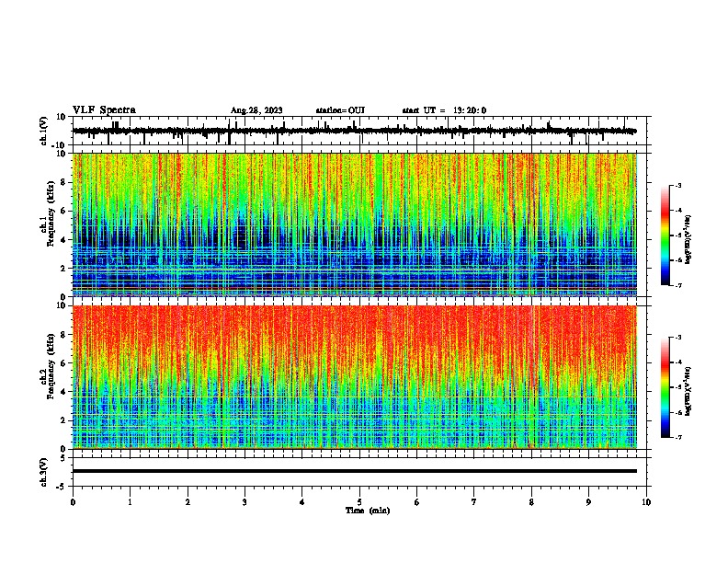Select the "Time (min)" x-axis label
728x563 pixels.
pyautogui.click(x=368, y=511)
